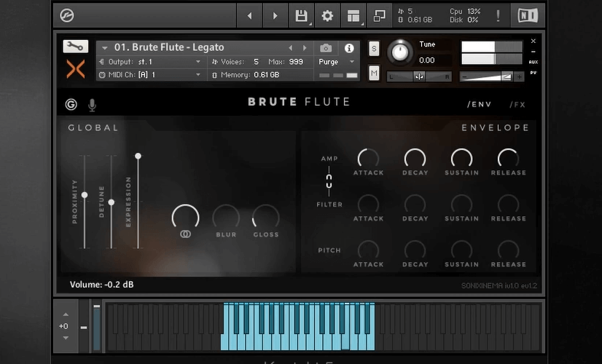
Task: Click the FILTER Sustain knob
Action: [461, 205]
